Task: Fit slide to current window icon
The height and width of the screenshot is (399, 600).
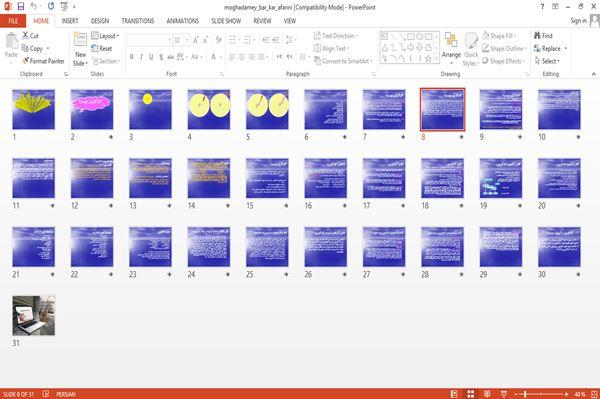Action: pyautogui.click(x=594, y=394)
